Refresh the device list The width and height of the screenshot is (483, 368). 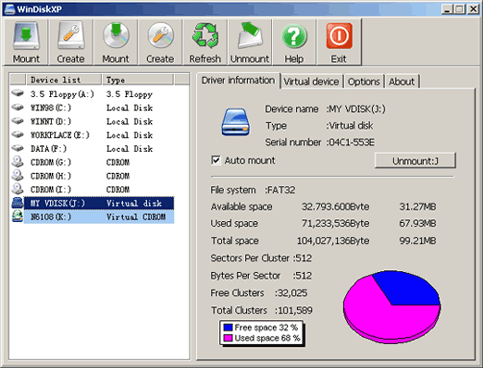pos(205,42)
